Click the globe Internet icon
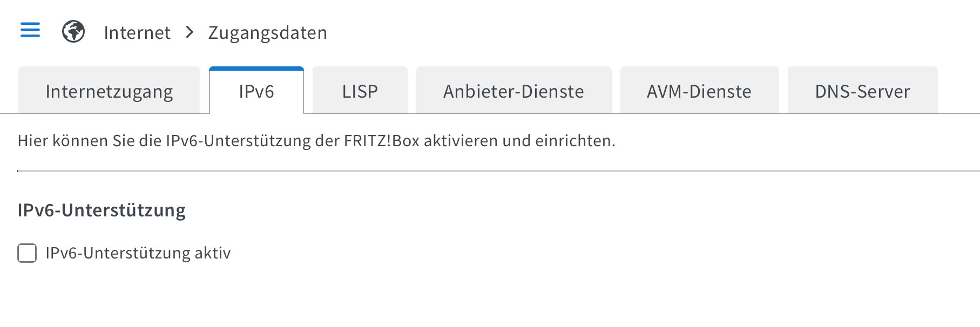 pos(73,31)
